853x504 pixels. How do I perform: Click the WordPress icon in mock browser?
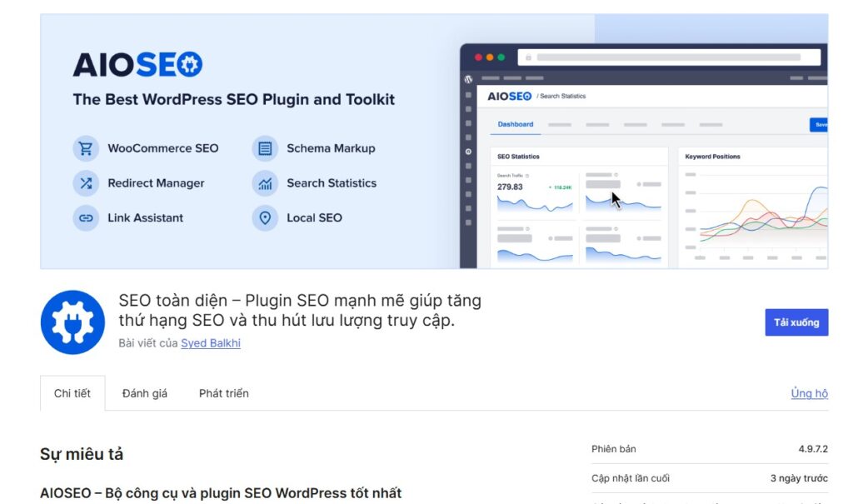pos(468,79)
